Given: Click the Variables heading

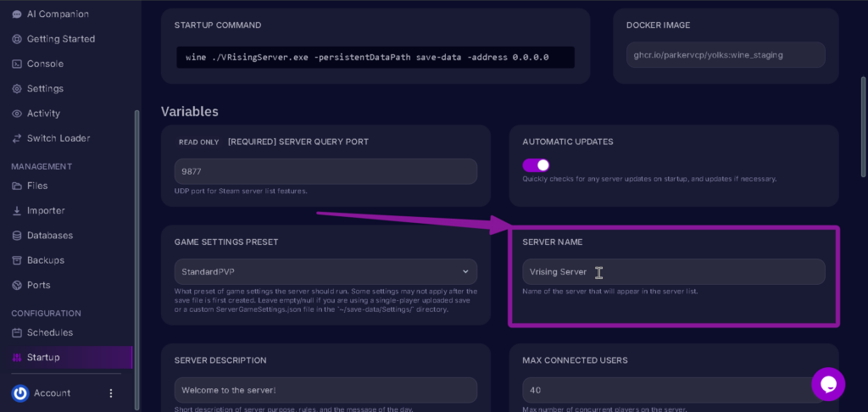Looking at the screenshot, I should [190, 112].
